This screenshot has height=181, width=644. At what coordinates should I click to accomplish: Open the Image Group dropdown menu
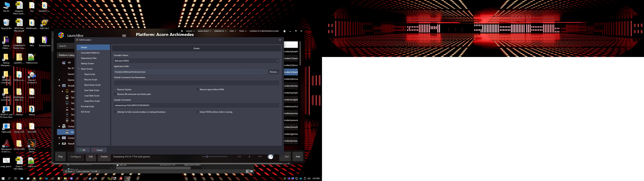204,31
